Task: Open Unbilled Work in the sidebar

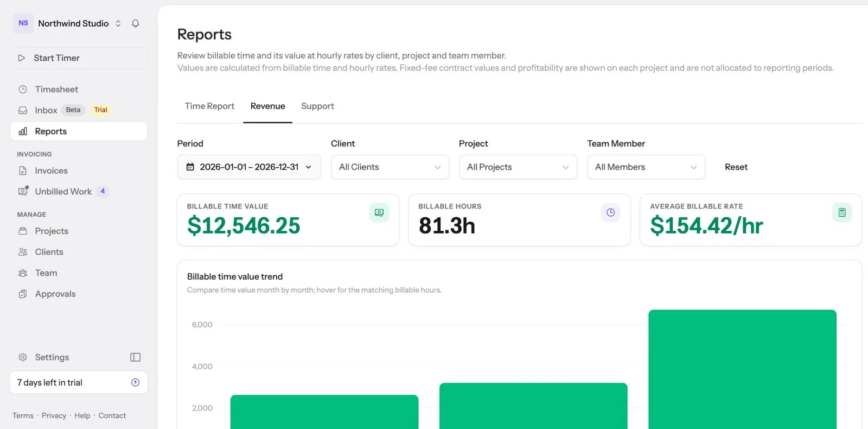Action: tap(79, 192)
